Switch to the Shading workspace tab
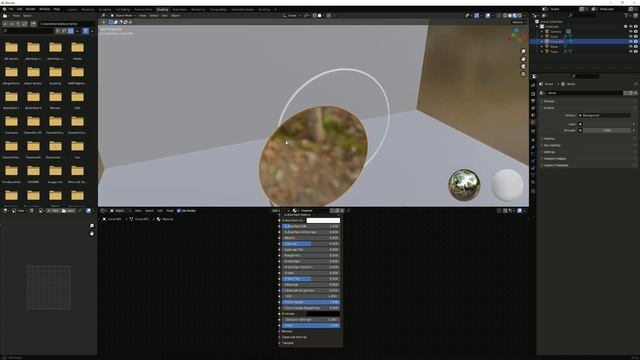This screenshot has width=640, height=360. [x=162, y=9]
